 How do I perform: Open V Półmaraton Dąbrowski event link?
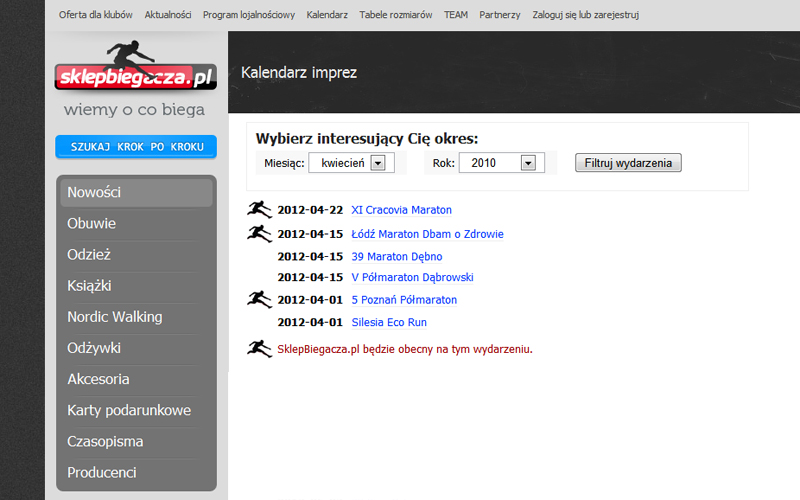coord(413,278)
